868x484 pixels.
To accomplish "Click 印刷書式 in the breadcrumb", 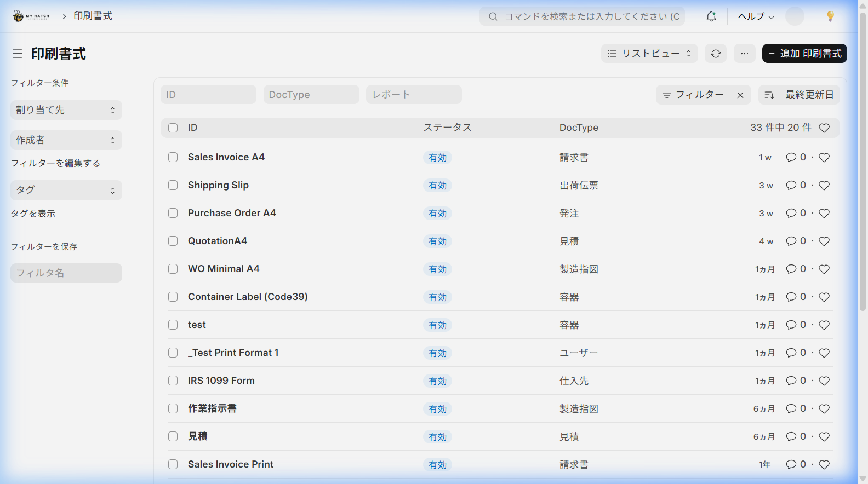I will pos(93,16).
